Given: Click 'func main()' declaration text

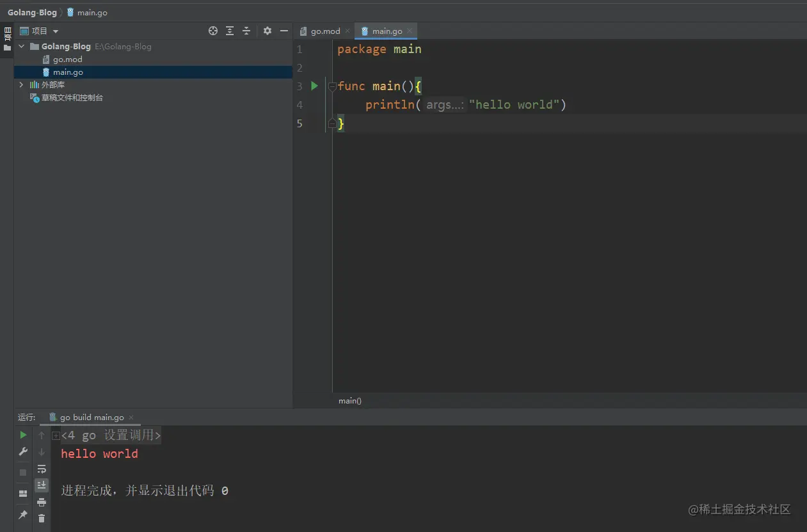Looking at the screenshot, I should point(376,86).
